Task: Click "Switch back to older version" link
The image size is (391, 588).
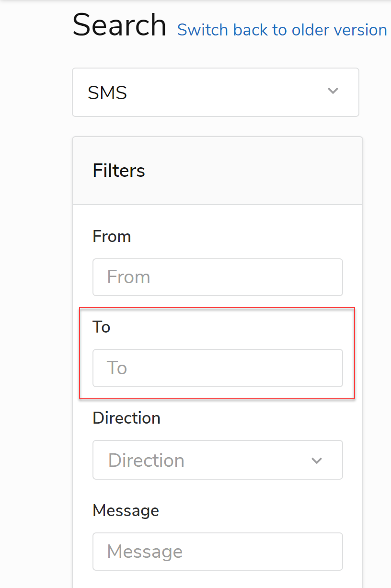Action: coord(282,30)
